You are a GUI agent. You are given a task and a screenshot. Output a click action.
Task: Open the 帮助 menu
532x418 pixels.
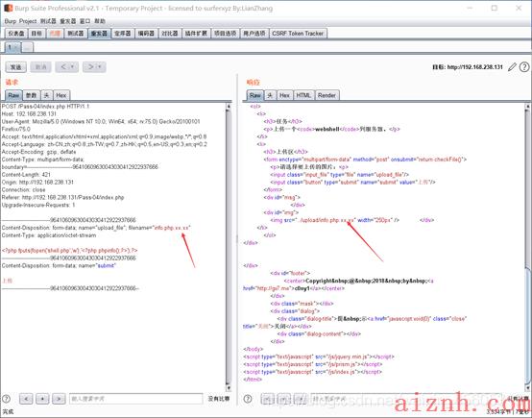pyautogui.click(x=100, y=21)
